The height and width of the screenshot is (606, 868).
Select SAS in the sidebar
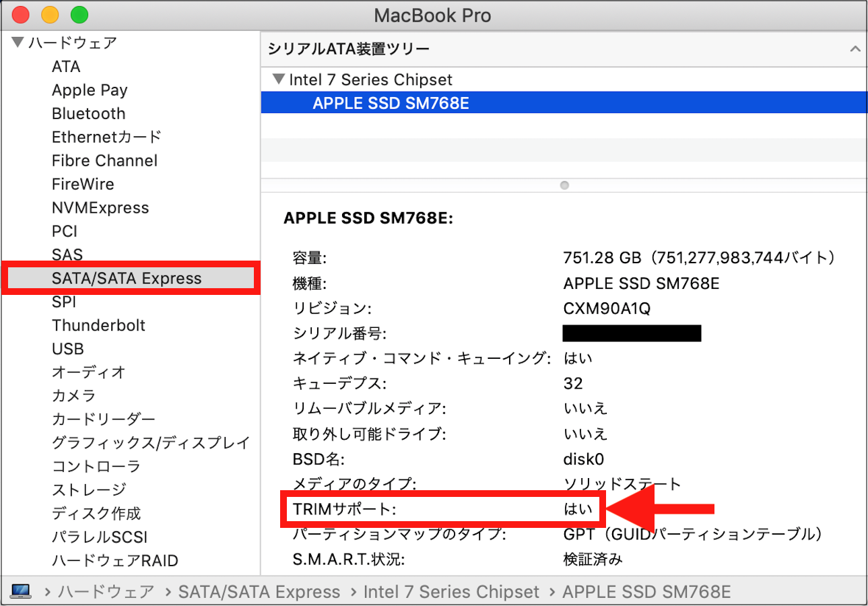tap(67, 255)
